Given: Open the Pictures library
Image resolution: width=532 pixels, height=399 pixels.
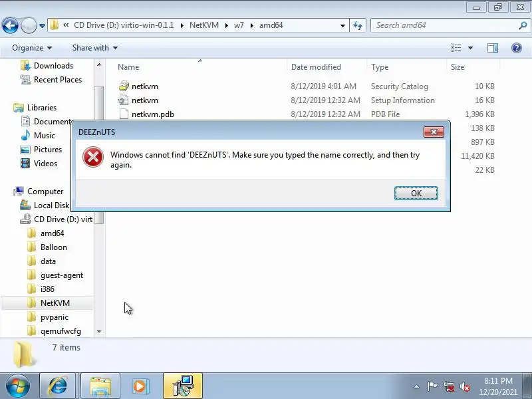Looking at the screenshot, I should (48, 149).
